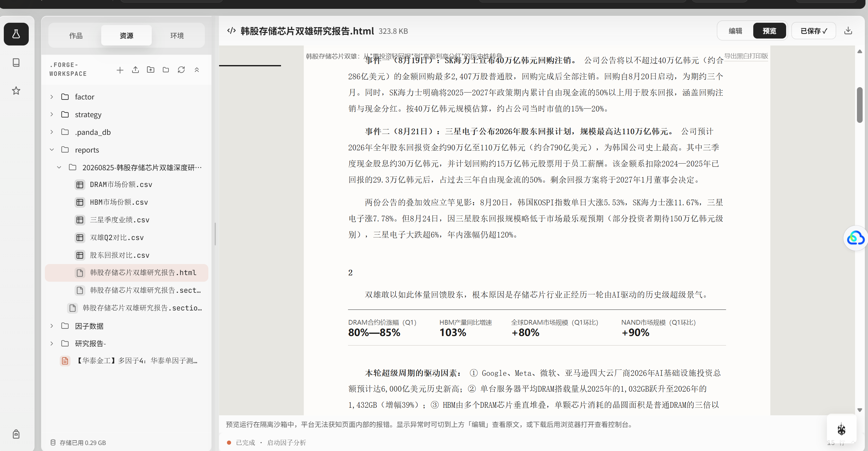This screenshot has height=451, width=868.
Task: Click the 80%—85% DRAM stat value
Action: (374, 333)
